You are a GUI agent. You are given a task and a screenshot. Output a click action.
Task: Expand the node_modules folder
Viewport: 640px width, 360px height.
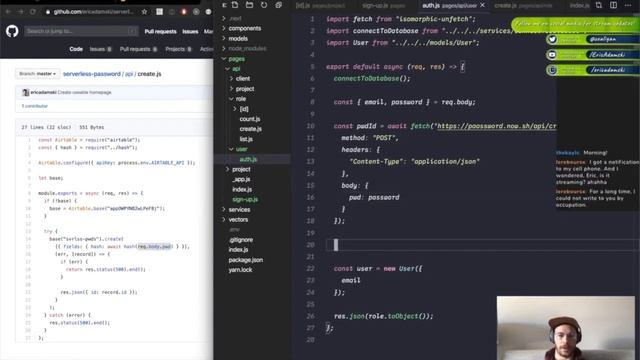click(x=224, y=49)
